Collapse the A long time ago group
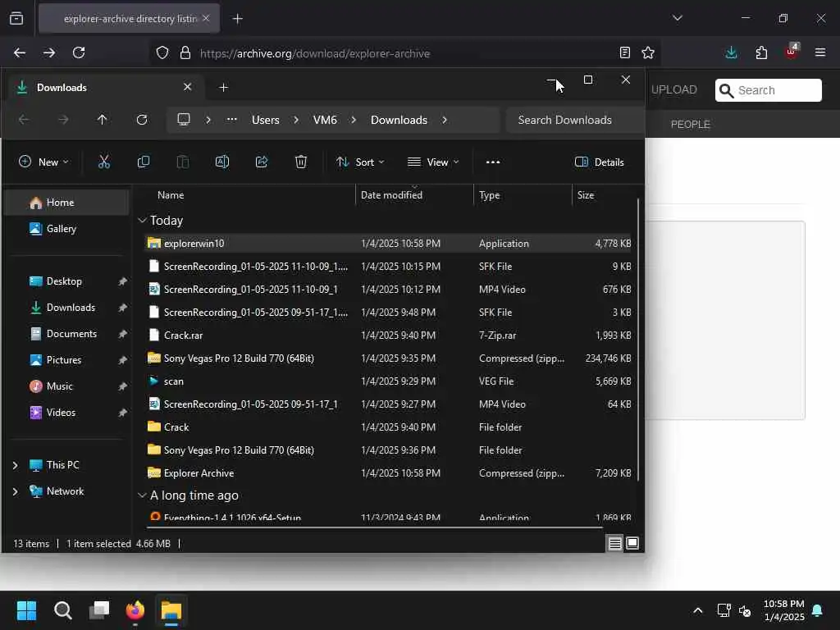The height and width of the screenshot is (630, 840). click(x=142, y=495)
